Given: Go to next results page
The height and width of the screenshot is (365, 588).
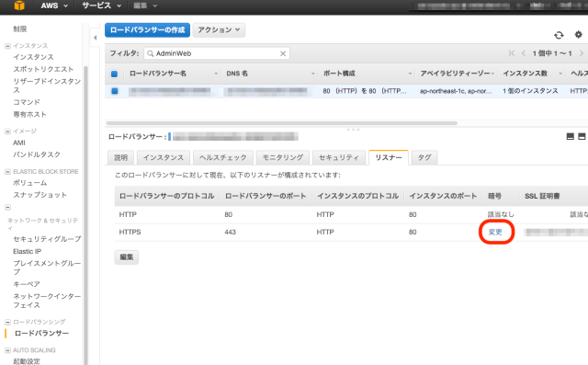Looking at the screenshot, I should tap(582, 53).
